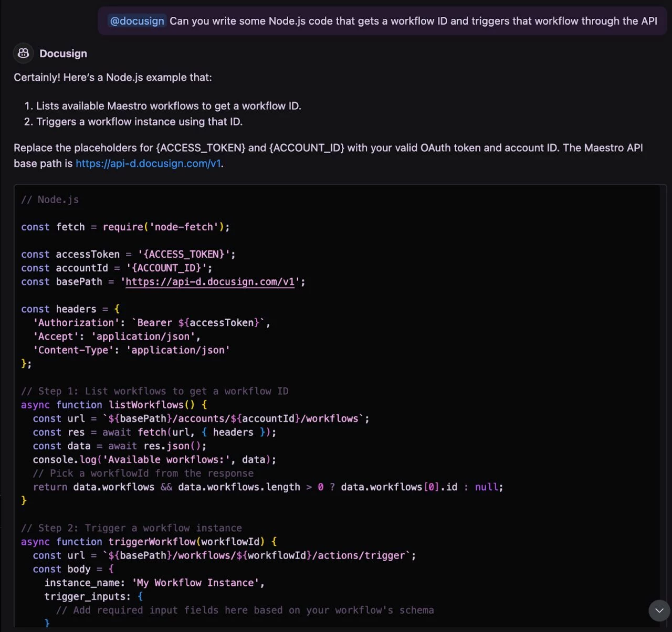
Task: Click the require('node-fetch') line
Action: point(125,227)
